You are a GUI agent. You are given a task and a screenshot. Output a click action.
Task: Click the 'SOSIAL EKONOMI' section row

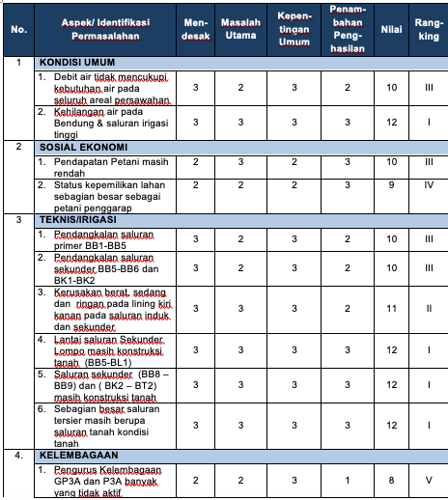(241, 148)
